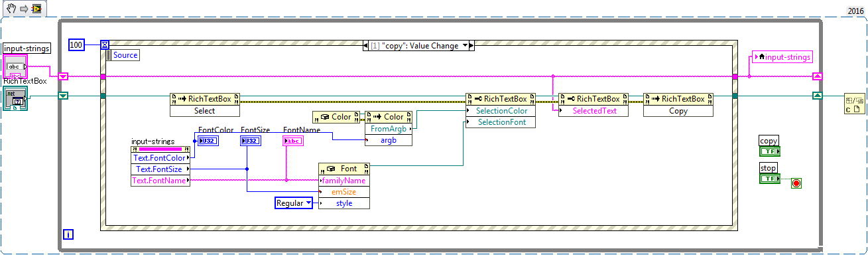Screen dimensions: 868x255
Task: Click the Color FromArgb method node
Action: (389, 128)
